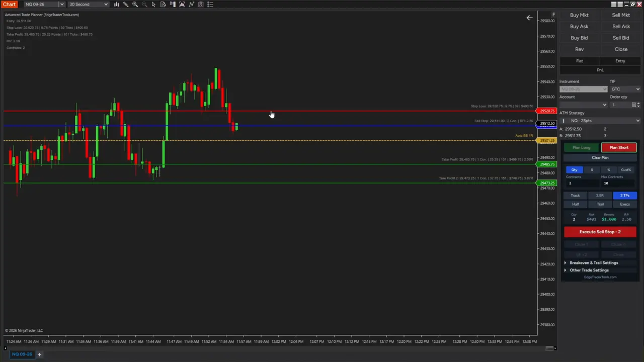Click the red Stop Loss 29520.75 price marker
This screenshot has height=362, width=644.
click(x=546, y=111)
